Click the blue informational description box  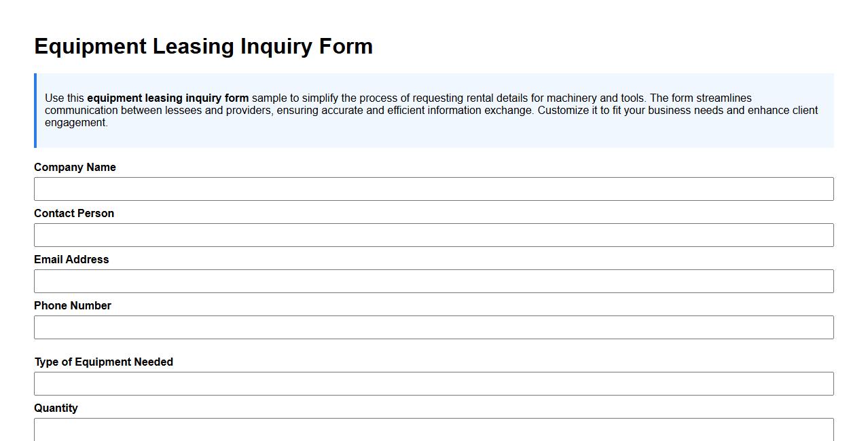coord(433,109)
